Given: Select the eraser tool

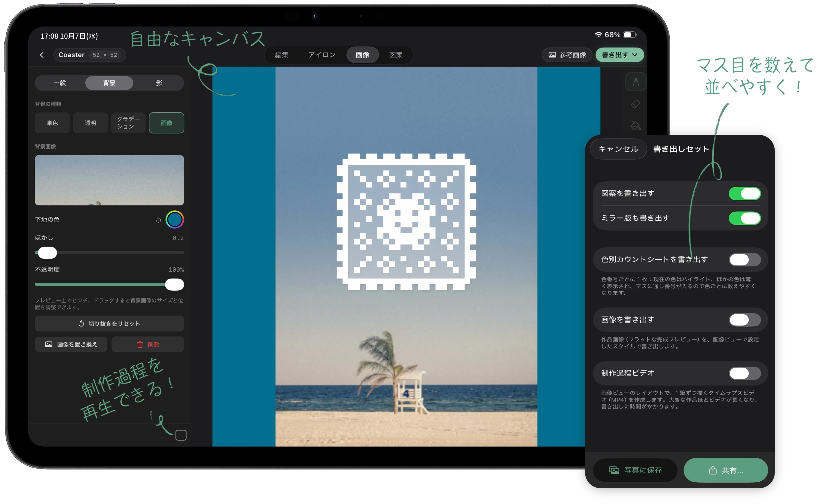Looking at the screenshot, I should [x=636, y=104].
